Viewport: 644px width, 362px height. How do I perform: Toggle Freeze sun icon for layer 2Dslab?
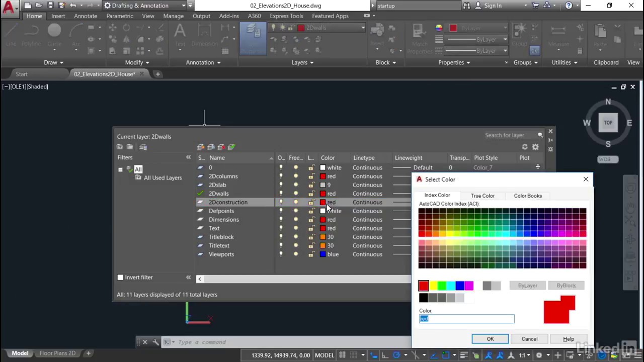click(296, 185)
